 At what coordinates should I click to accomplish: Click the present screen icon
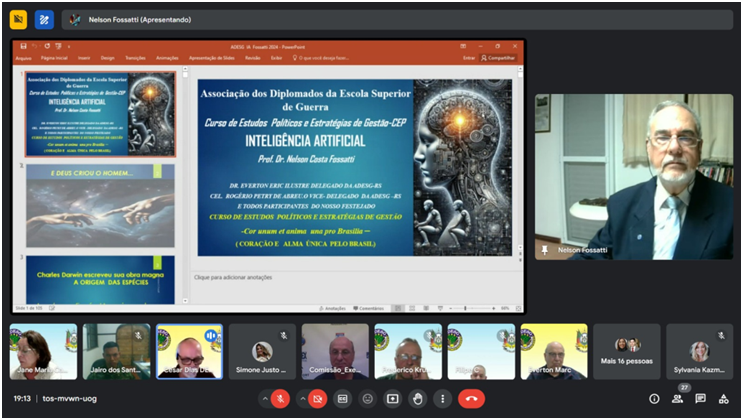pos(393,399)
